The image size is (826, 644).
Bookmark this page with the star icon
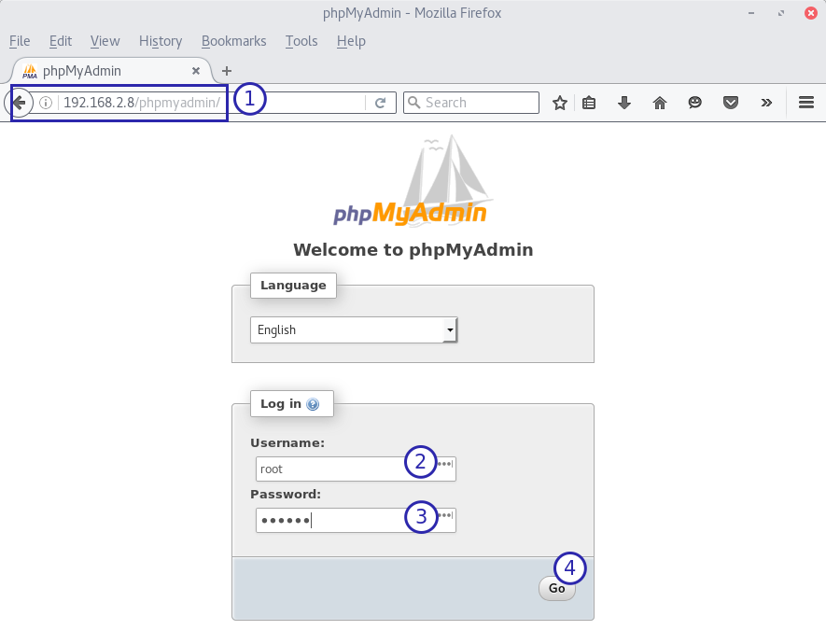pos(559,103)
